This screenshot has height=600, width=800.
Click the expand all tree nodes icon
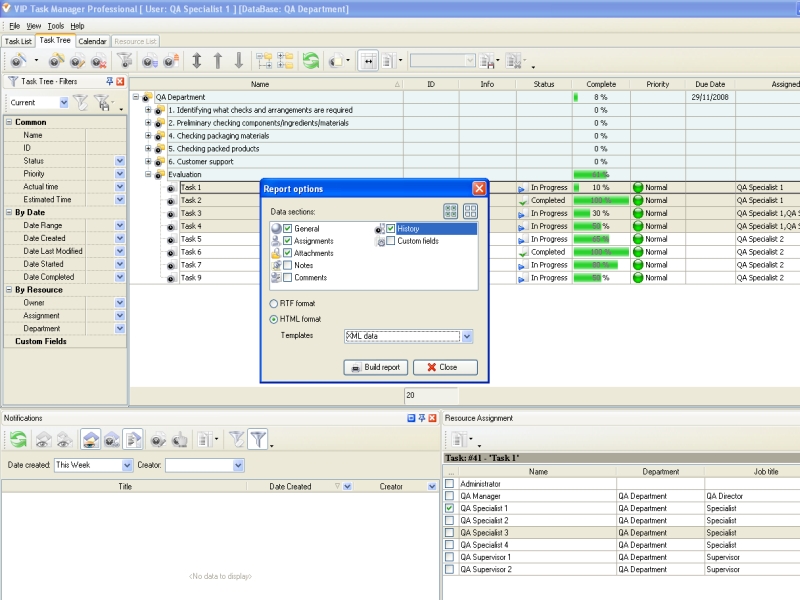[x=264, y=61]
